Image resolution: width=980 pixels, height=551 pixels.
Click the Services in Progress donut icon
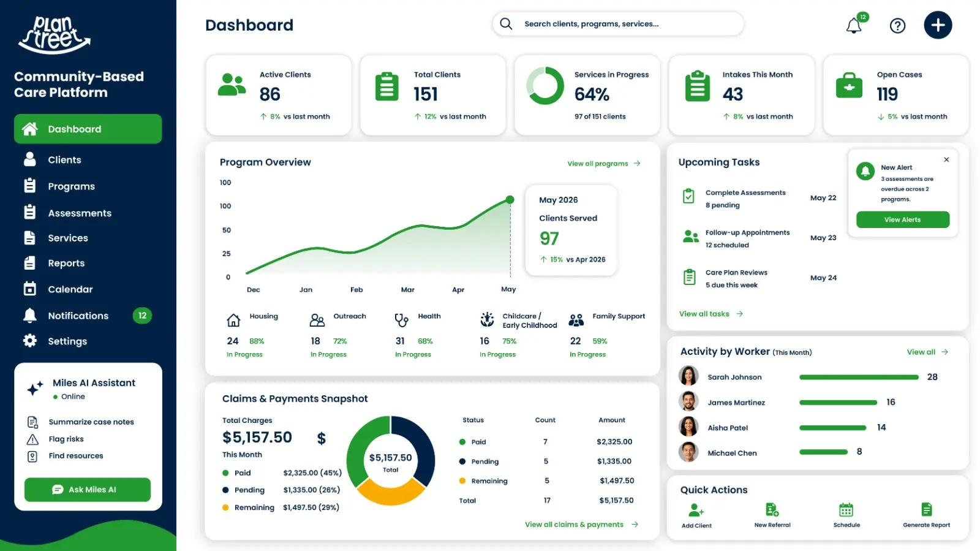coord(545,86)
